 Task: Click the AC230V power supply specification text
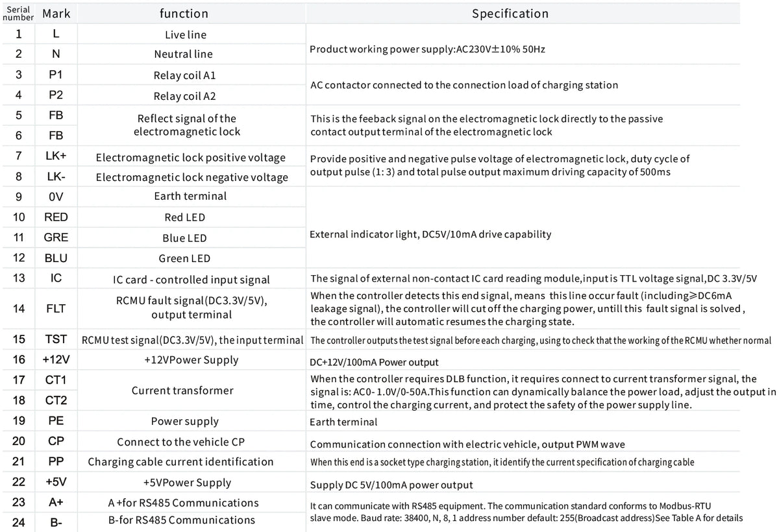[x=427, y=49]
